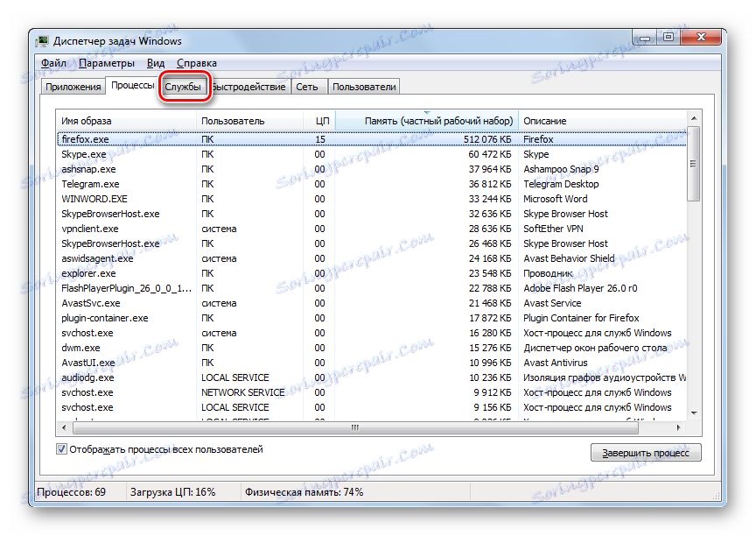Sort by Пользователь column header
Viewport: 756px width, 536px height.
249,121
